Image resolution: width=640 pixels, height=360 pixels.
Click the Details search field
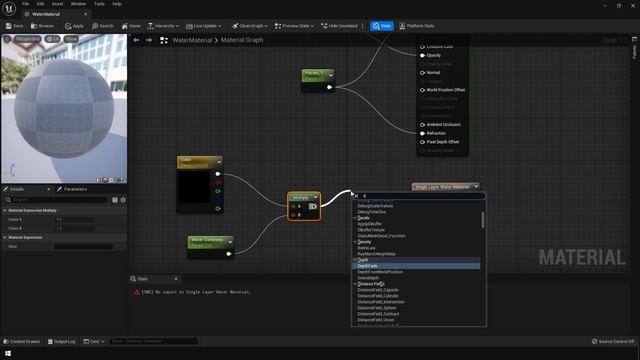pos(57,200)
